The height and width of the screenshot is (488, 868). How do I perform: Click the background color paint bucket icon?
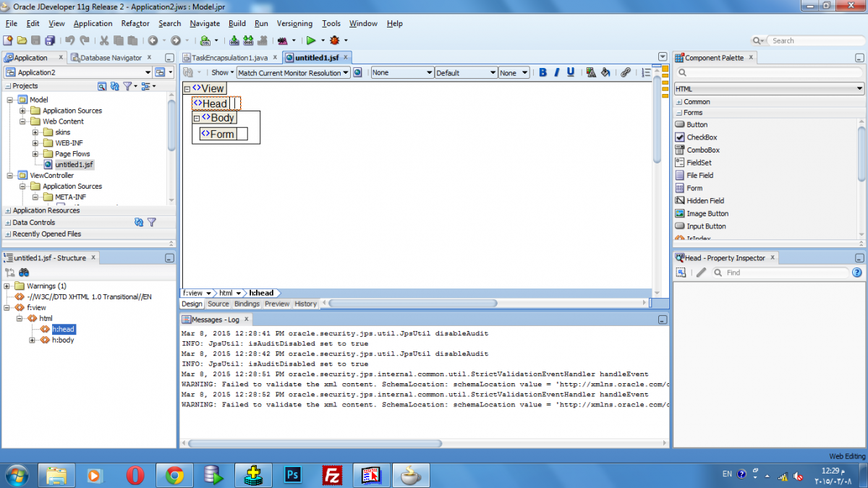pos(605,72)
